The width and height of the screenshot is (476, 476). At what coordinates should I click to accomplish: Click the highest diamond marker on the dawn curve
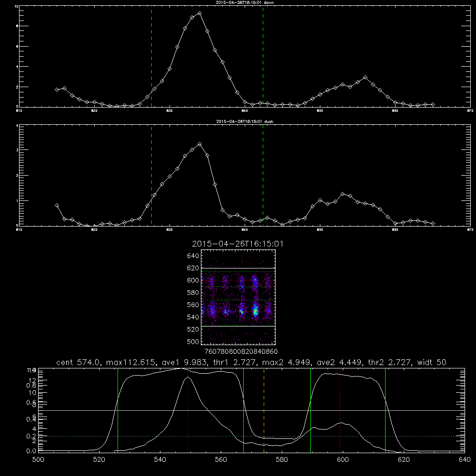click(x=199, y=13)
